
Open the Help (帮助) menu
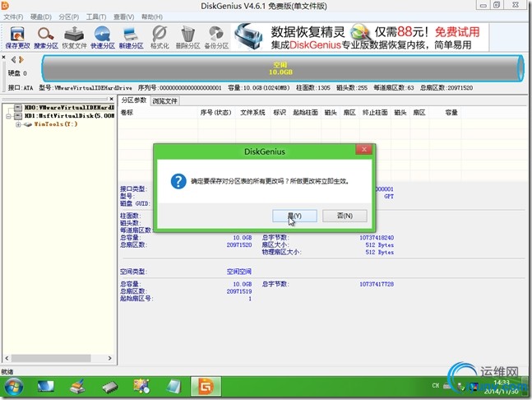tap(151, 17)
